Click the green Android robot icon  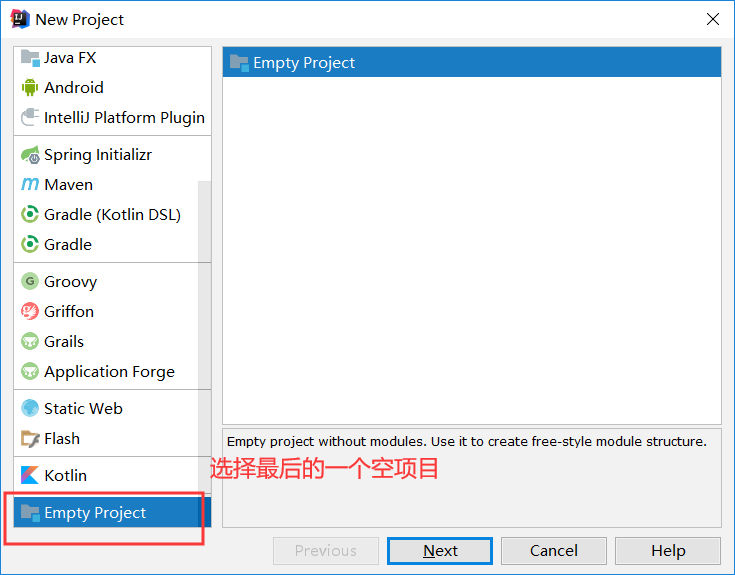(30, 88)
